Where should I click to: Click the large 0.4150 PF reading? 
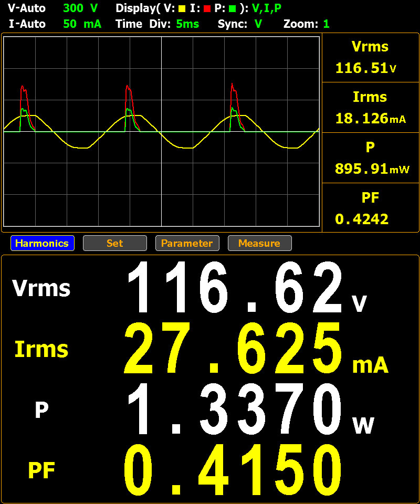coord(233,470)
